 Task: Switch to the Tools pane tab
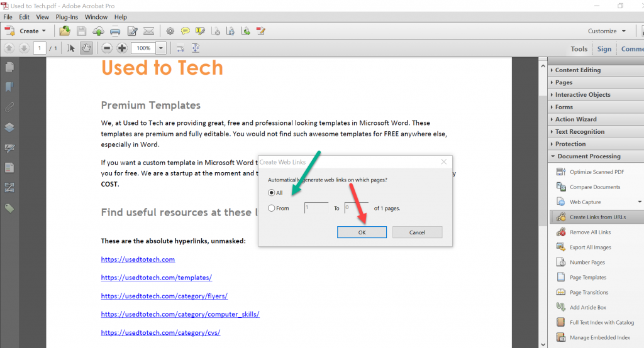[579, 49]
